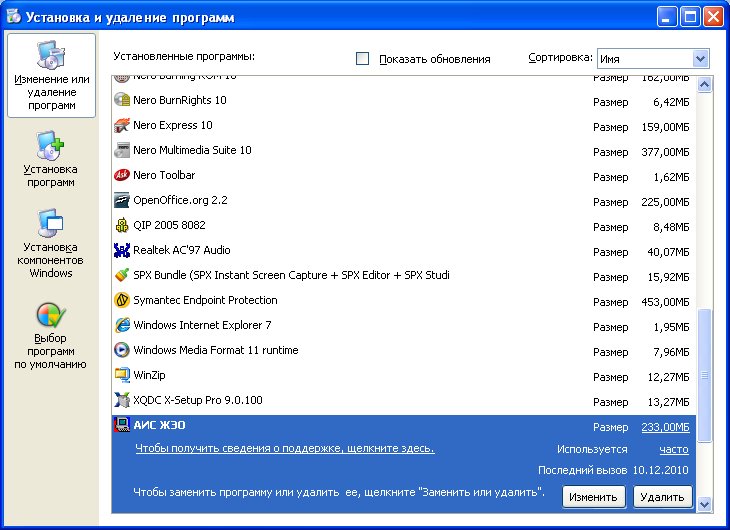The width and height of the screenshot is (730, 530).
Task: Click the АИС ЖЭО program icon
Action: tap(122, 425)
